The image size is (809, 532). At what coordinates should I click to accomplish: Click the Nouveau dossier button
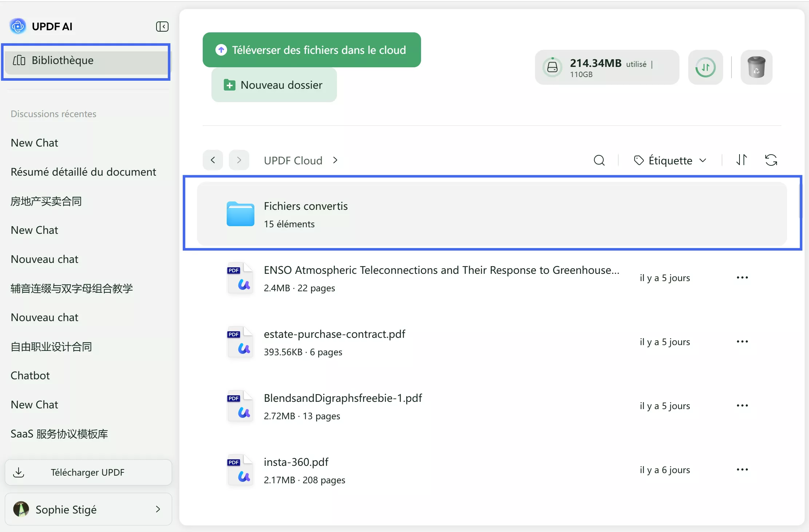point(274,85)
